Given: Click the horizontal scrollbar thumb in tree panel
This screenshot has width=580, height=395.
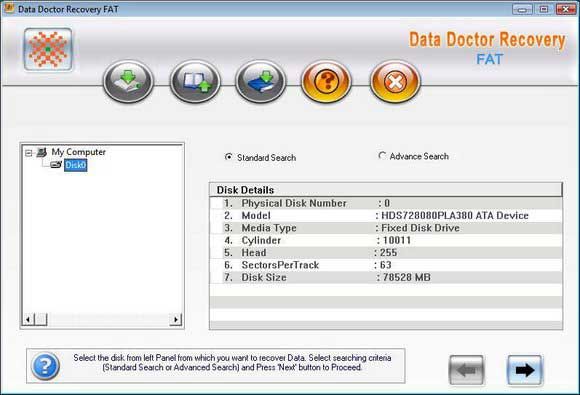Looking at the screenshot, I should pyautogui.click(x=41, y=320).
